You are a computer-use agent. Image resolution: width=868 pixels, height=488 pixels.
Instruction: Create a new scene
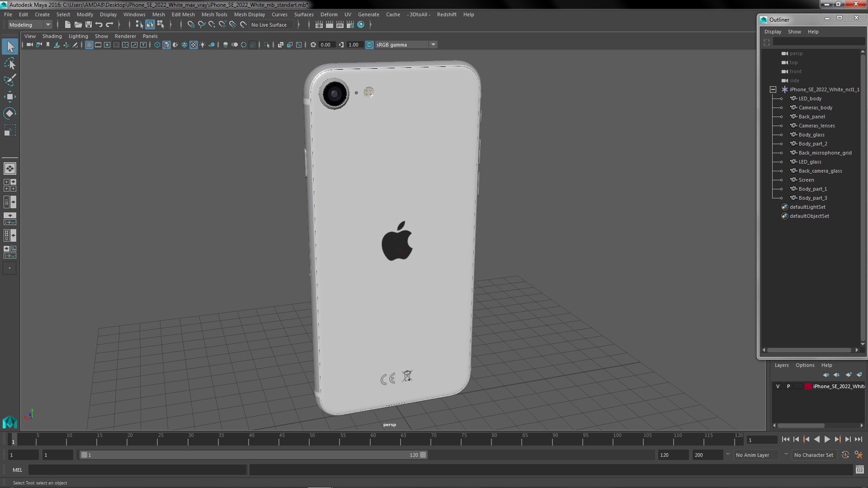68,25
